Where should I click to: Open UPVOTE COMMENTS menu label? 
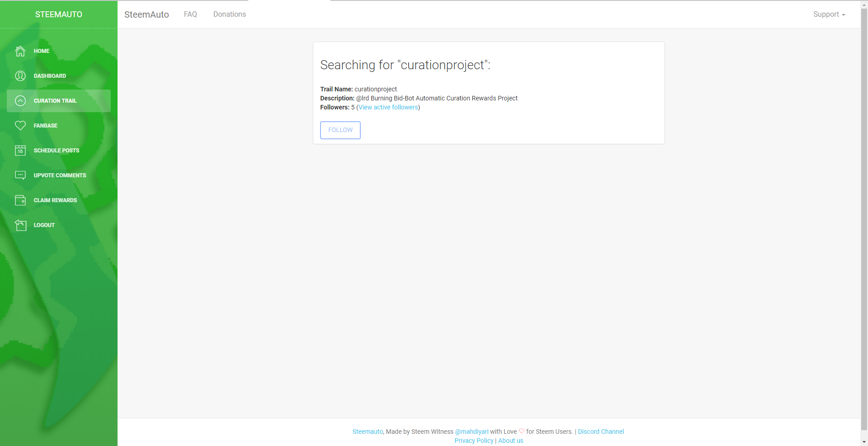[60, 176]
